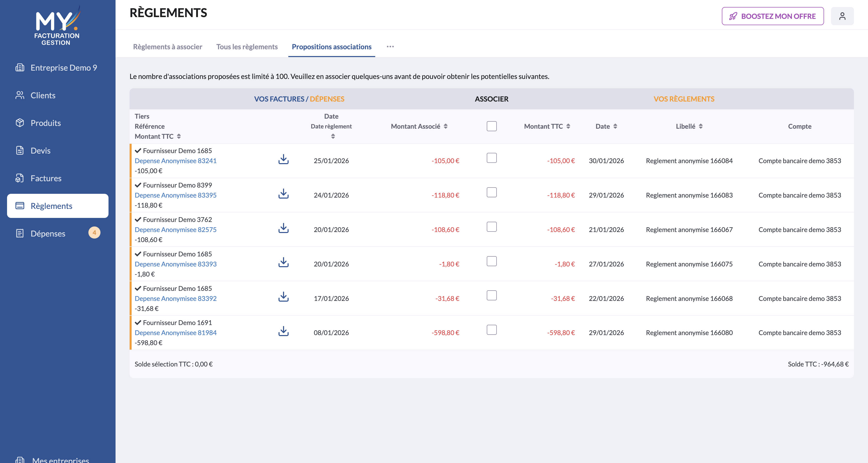Click the 21/01/2026 règlement date
This screenshot has width=868, height=463.
coord(606,230)
